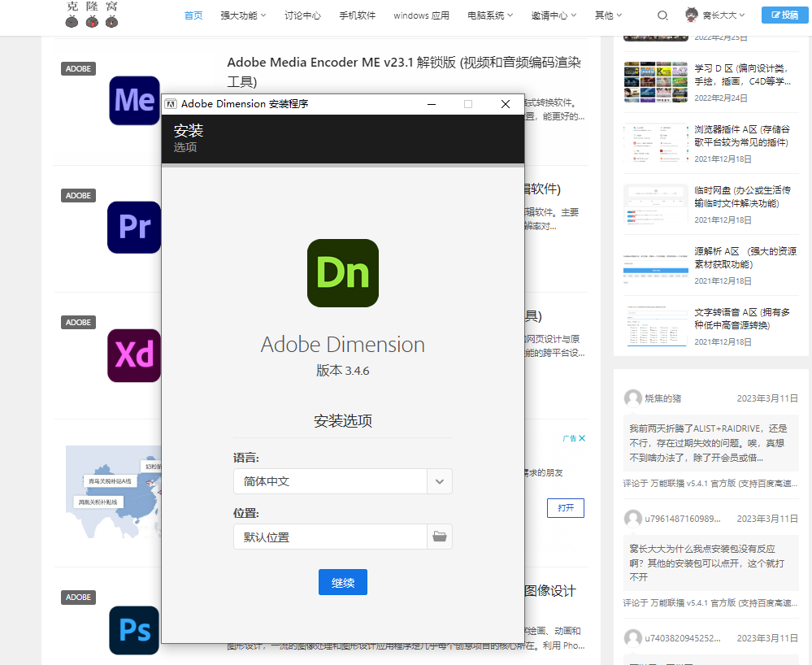
Task: Go to 首页 home tab
Action: 193,15
